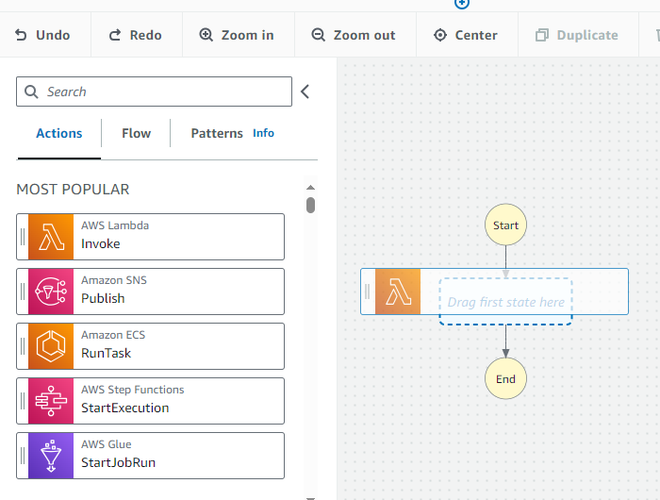660x500 pixels.
Task: Click the Step Functions StartExecution icon
Action: pyautogui.click(x=51, y=401)
